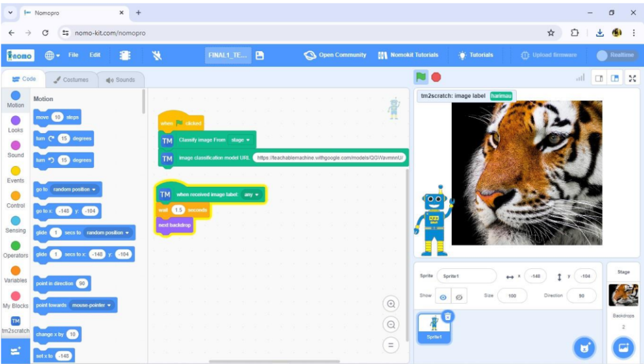Screen dimensions: 644x364
Task: Switch to the Costumes tab
Action: (x=71, y=79)
